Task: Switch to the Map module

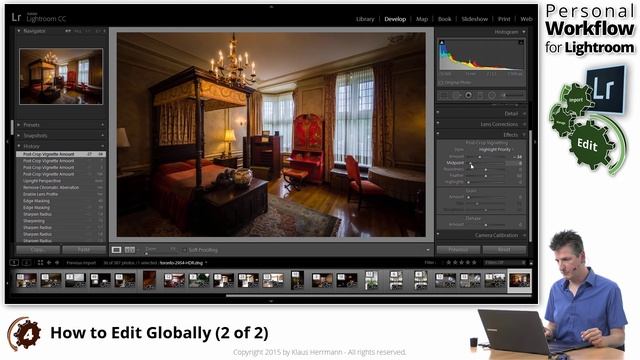Action: pyautogui.click(x=422, y=19)
